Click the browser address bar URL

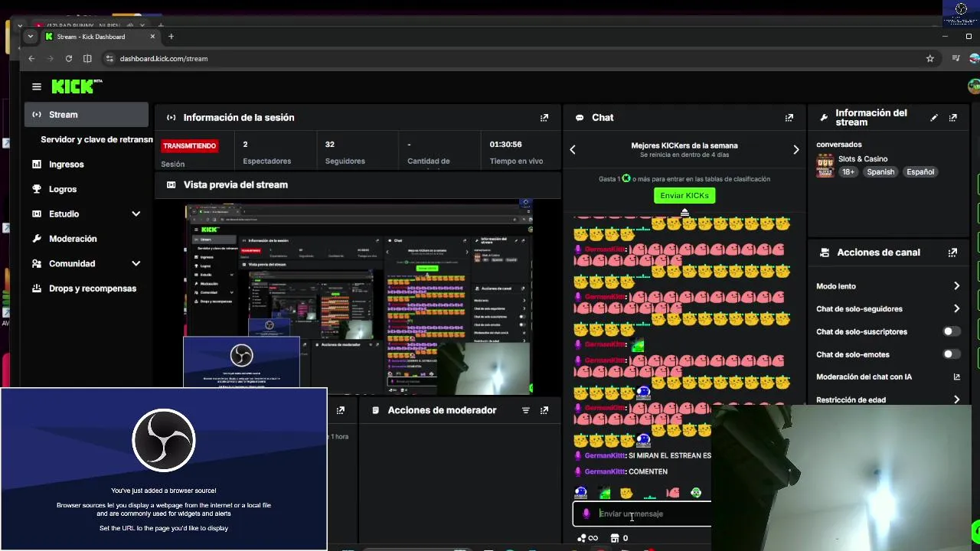pos(164,58)
